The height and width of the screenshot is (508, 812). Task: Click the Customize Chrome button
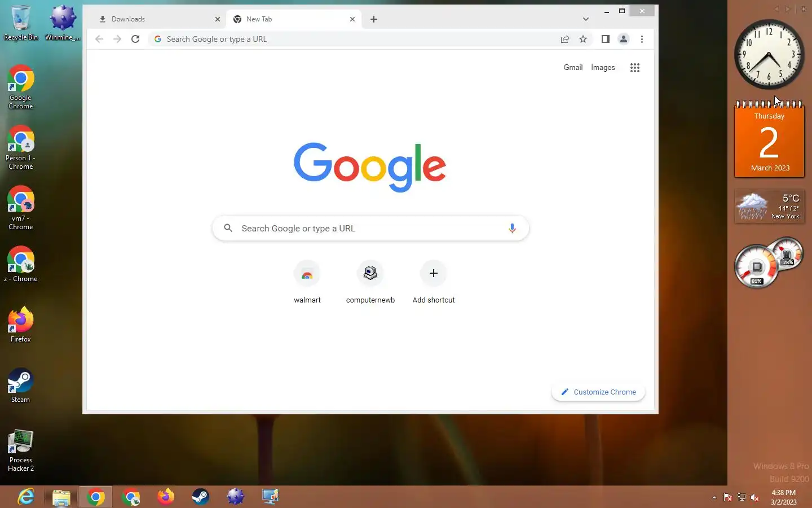tap(598, 392)
